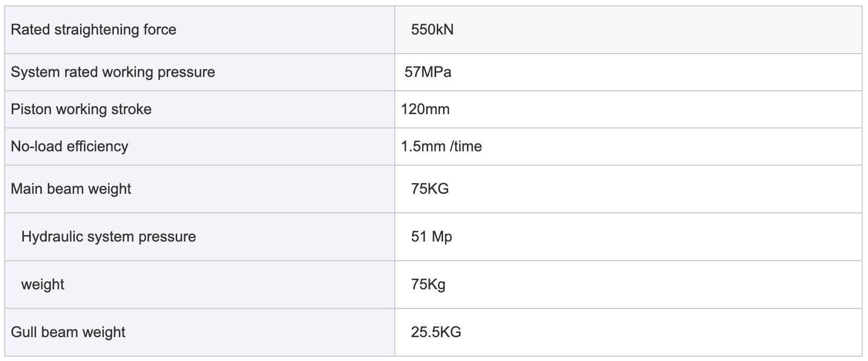Click the Piston working stroke label
Screen dimensions: 868x361
81,109
